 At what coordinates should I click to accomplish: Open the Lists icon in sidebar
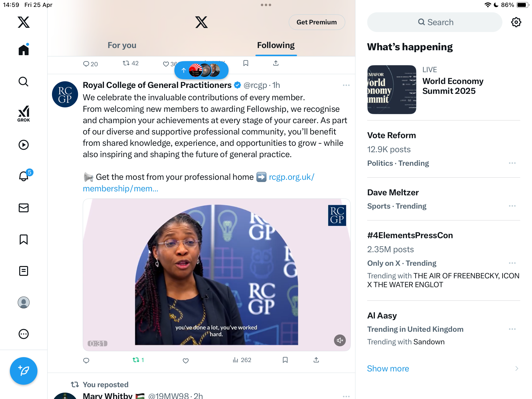[24, 271]
